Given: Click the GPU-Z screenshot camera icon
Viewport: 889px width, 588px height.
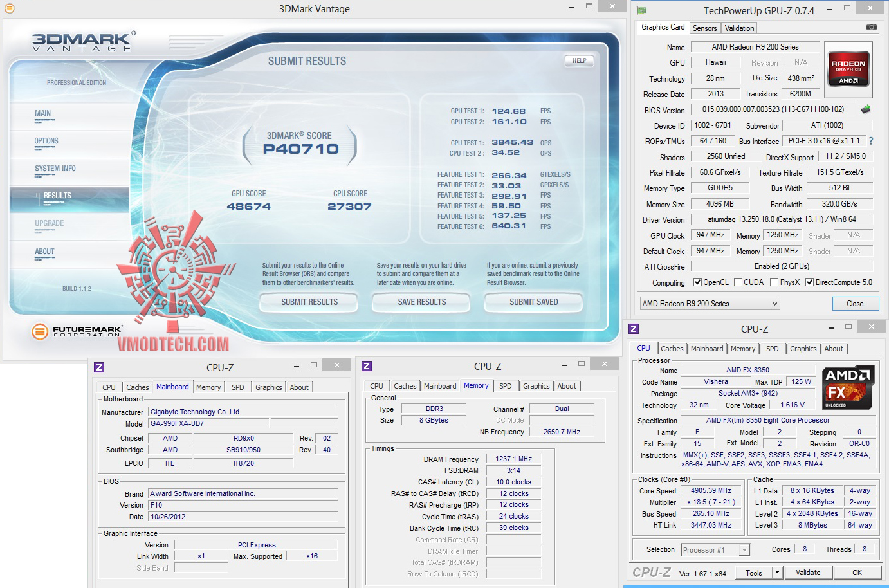Looking at the screenshot, I should pyautogui.click(x=871, y=27).
